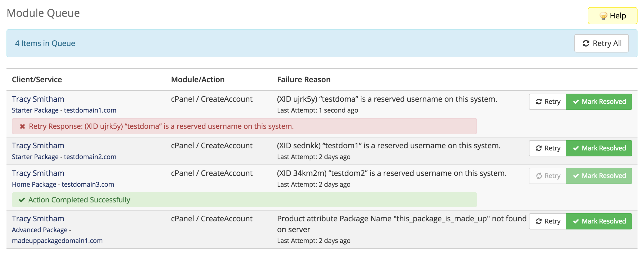Click the refresh icon in Retry All

(x=586, y=43)
